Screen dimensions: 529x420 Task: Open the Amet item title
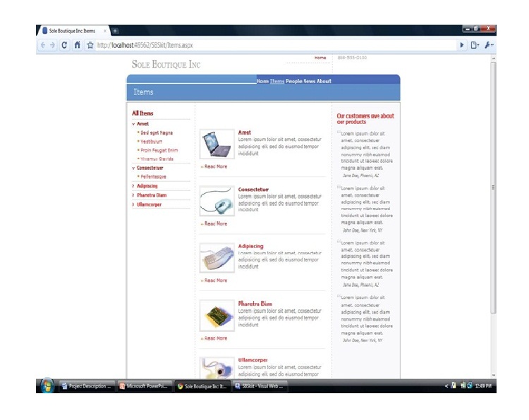(245, 132)
